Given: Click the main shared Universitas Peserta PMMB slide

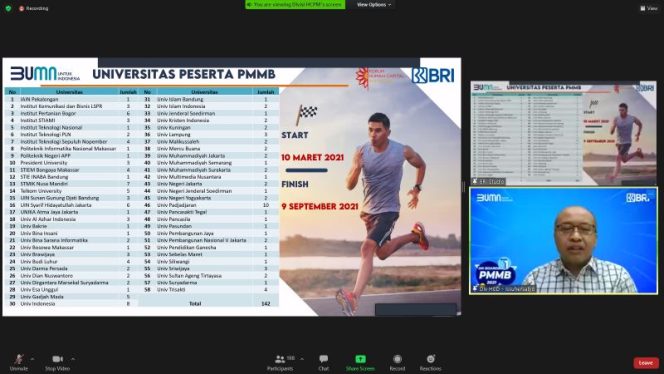Looking at the screenshot, I should click(232, 187).
